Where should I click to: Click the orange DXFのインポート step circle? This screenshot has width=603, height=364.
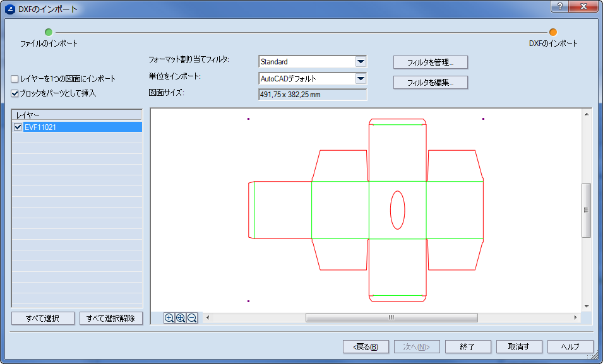pyautogui.click(x=553, y=32)
